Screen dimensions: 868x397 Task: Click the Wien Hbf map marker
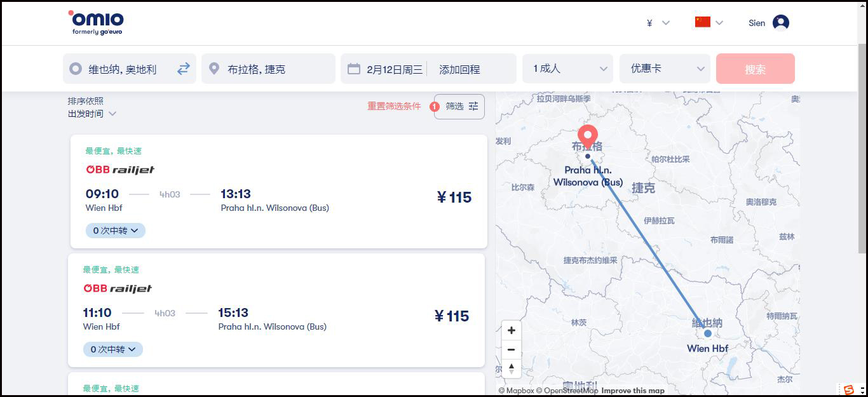(x=707, y=333)
